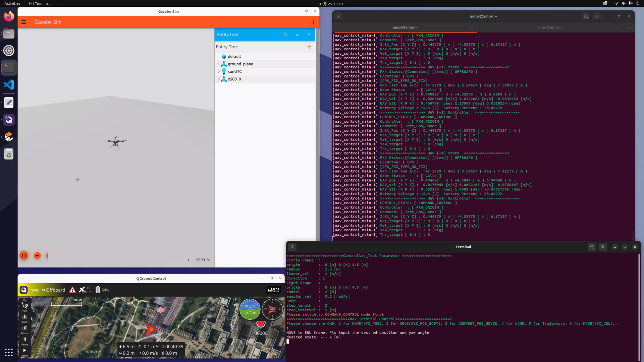644x362 pixels.
Task: Open Settings from the dock
Action: 9,51
